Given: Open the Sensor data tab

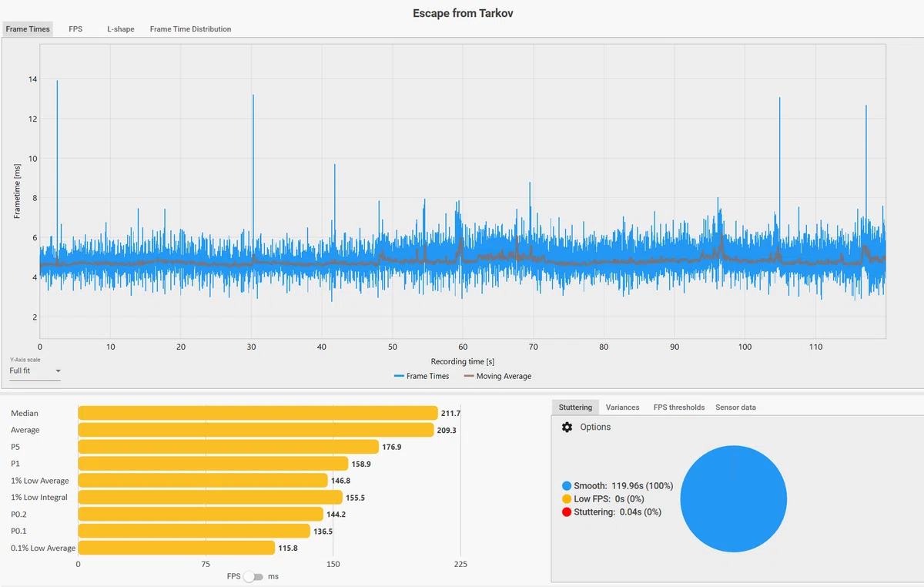Looking at the screenshot, I should pos(737,407).
